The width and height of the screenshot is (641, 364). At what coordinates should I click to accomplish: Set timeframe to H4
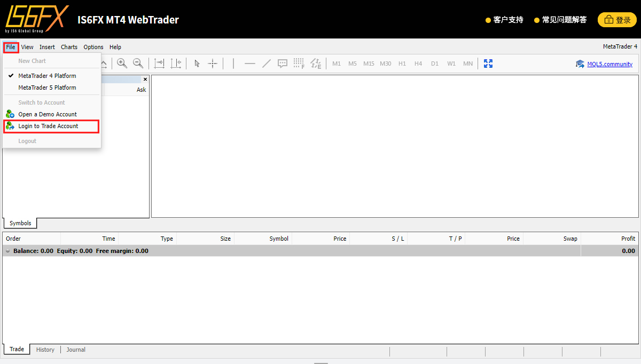point(418,64)
